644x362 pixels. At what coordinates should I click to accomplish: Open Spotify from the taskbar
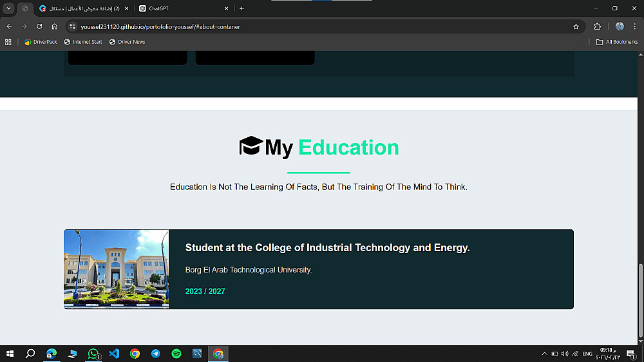tap(176, 354)
